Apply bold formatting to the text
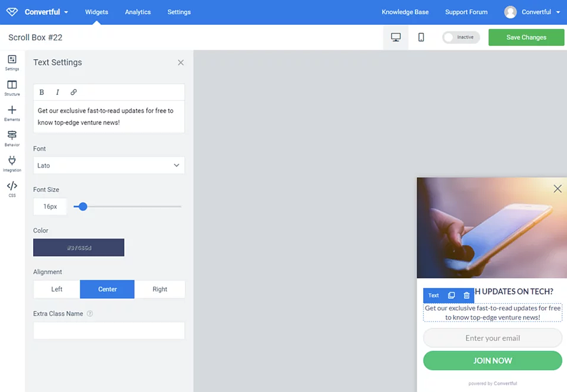567x392 pixels. 41,92
